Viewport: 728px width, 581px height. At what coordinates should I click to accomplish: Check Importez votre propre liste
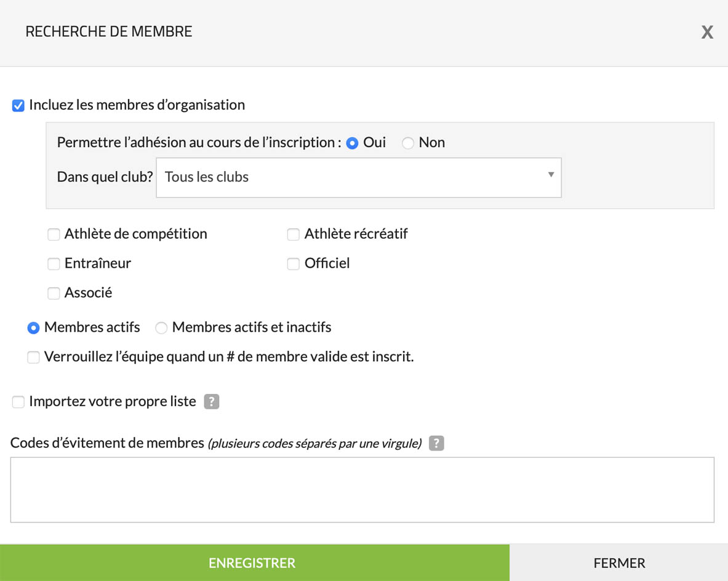point(18,403)
